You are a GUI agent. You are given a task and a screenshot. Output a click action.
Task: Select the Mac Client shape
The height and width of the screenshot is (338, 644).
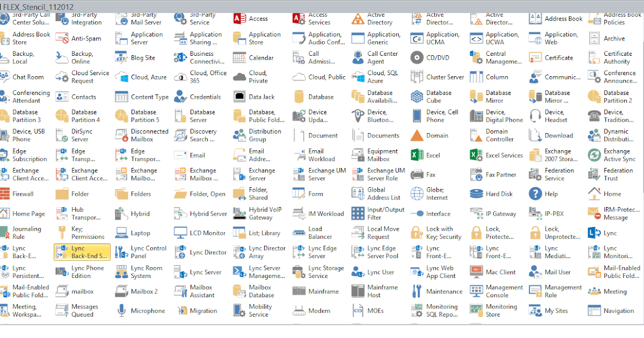tap(493, 272)
